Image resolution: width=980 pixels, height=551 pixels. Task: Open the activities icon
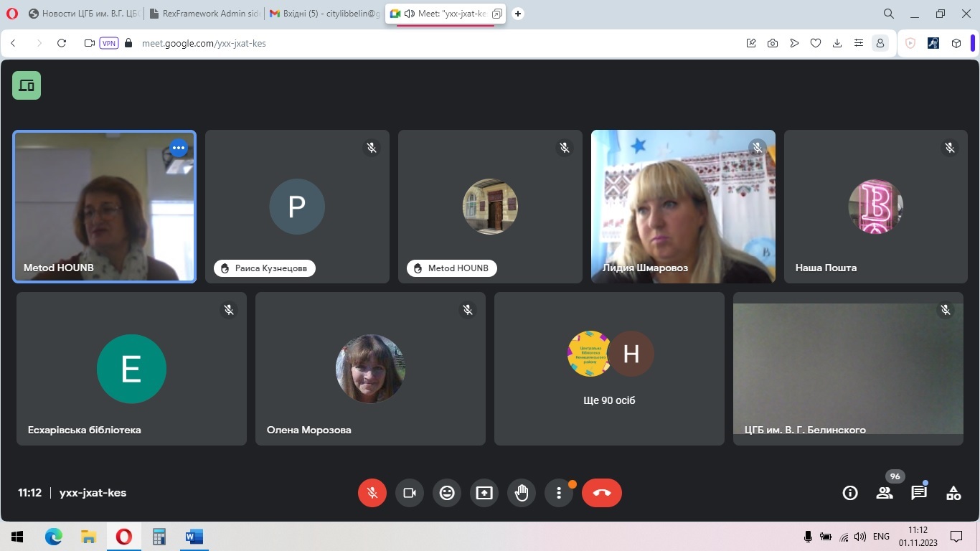tap(953, 493)
